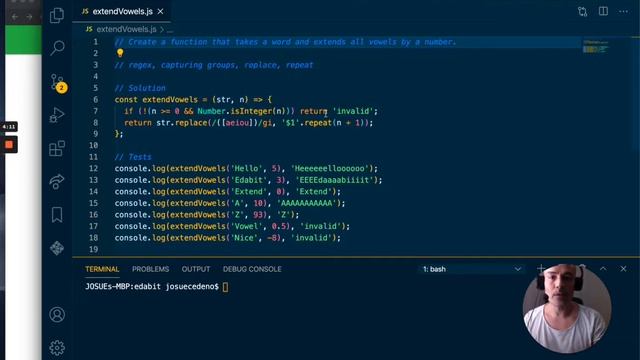Expand the breadcrumb ellipsis symbol
Viewport: 640px width, 360px height.
170,30
